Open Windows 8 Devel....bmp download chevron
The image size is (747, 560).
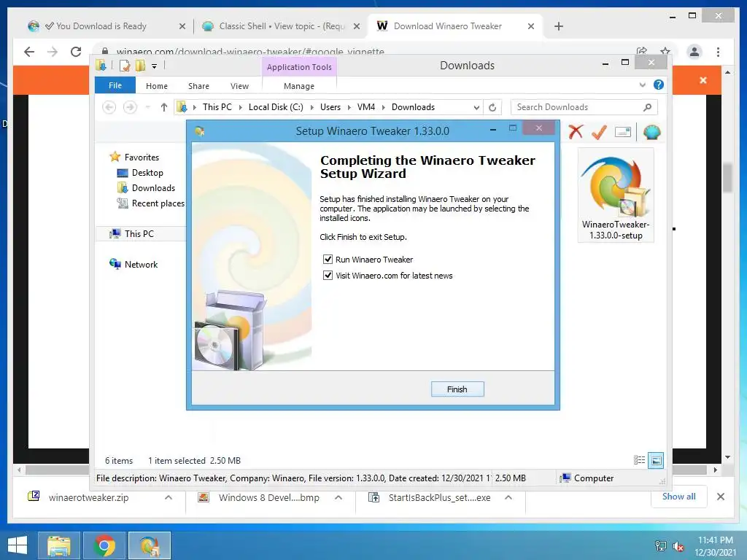click(338, 497)
